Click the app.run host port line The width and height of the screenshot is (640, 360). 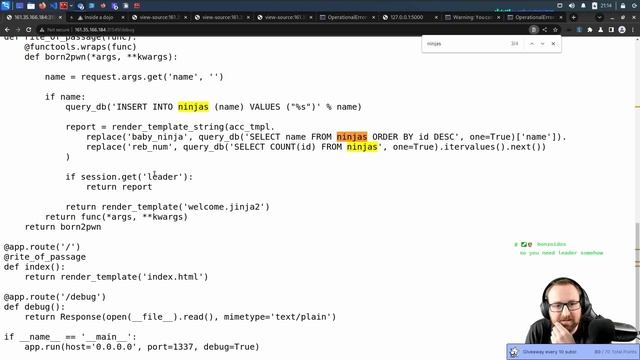(142, 347)
